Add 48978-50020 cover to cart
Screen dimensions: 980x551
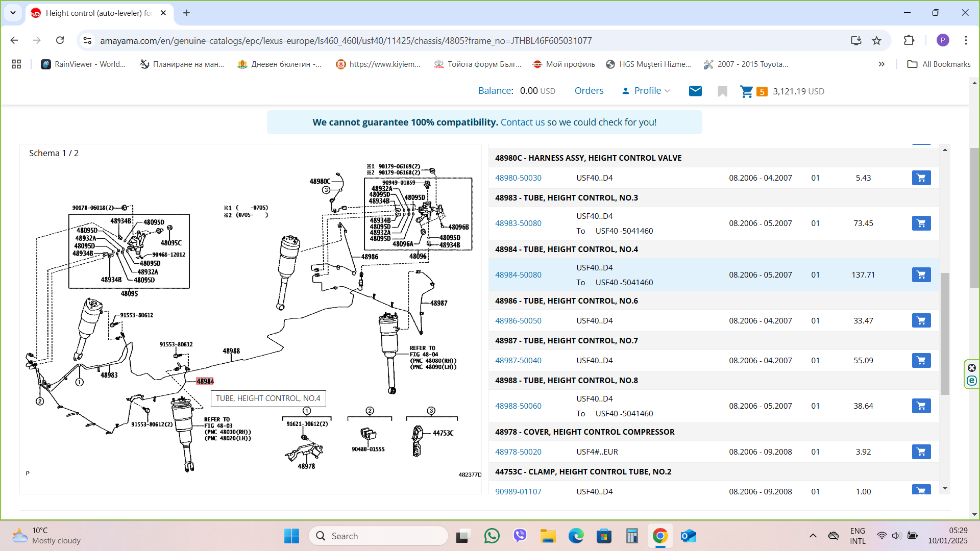[x=921, y=452]
